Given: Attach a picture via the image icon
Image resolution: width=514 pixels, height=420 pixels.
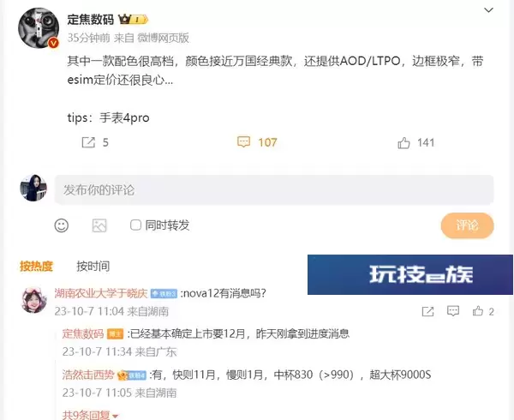Looking at the screenshot, I should coord(99,225).
